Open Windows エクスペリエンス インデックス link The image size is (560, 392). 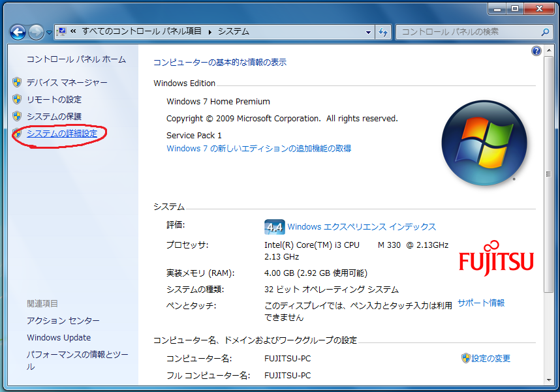pyautogui.click(x=362, y=227)
